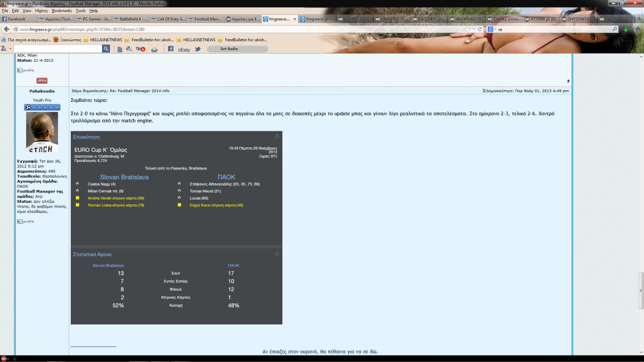
Task: Click the Twitter bird toolbar icon
Action: (197, 49)
